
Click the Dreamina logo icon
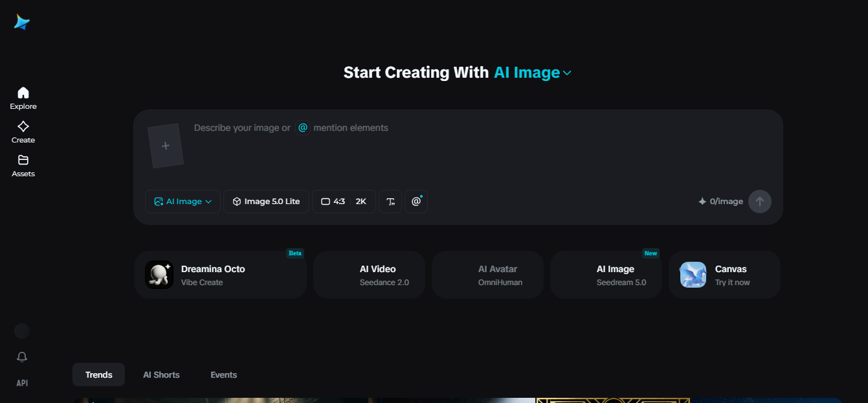(22, 22)
